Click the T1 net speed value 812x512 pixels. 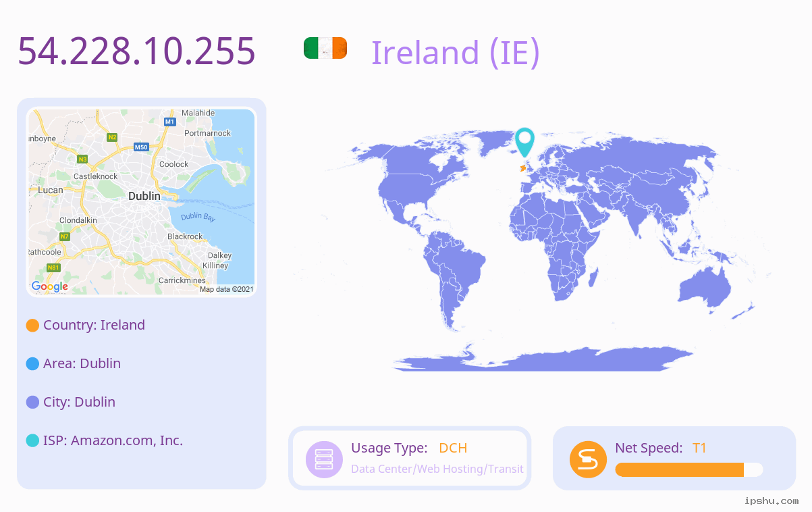pos(699,448)
